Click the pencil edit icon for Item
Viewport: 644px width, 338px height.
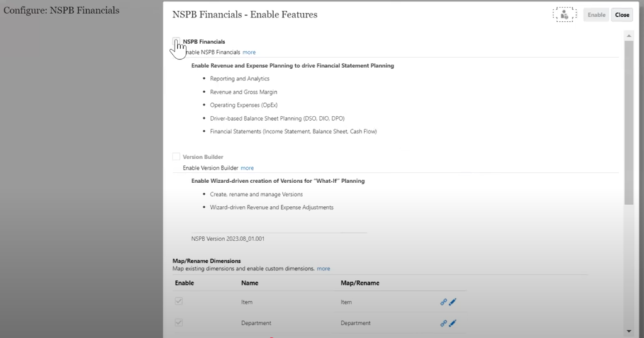(x=453, y=302)
